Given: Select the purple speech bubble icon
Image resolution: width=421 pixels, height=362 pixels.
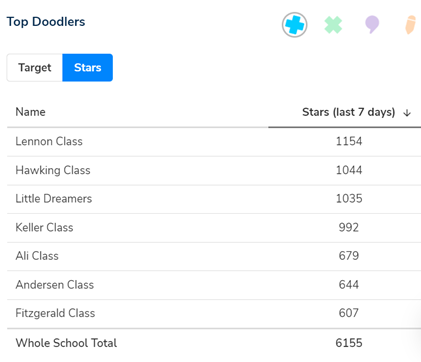Looking at the screenshot, I should pos(372,25).
